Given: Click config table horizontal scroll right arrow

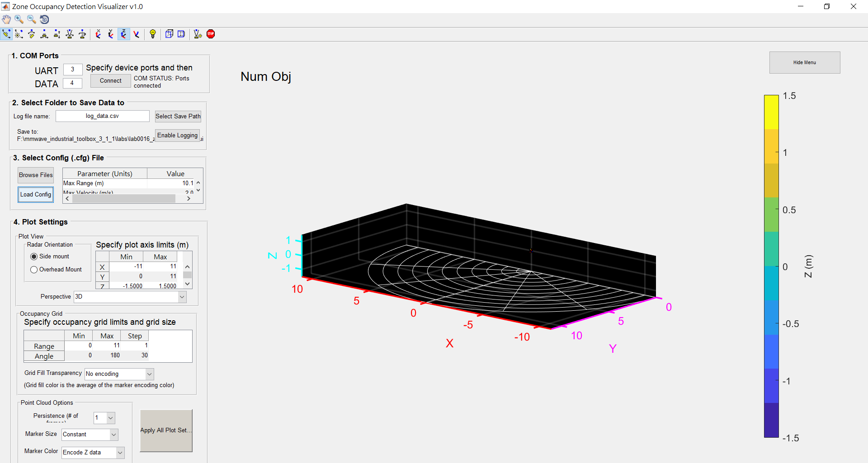Looking at the screenshot, I should click(x=189, y=199).
